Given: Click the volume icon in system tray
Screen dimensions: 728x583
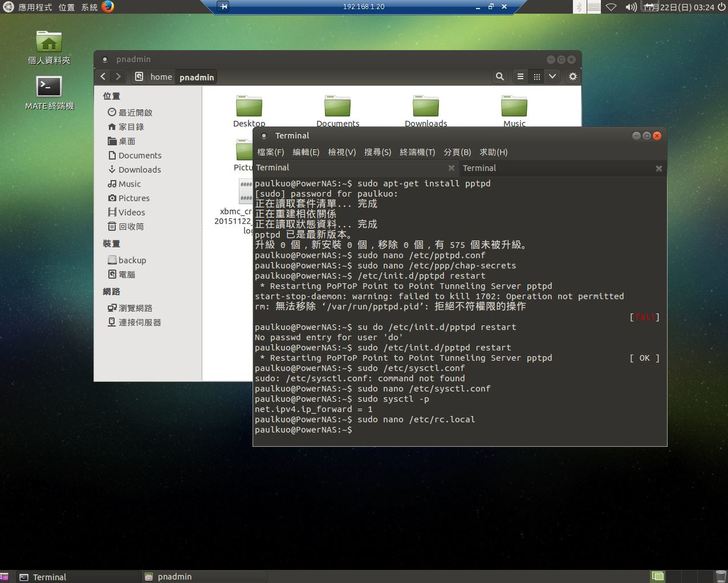Looking at the screenshot, I should coord(631,7).
